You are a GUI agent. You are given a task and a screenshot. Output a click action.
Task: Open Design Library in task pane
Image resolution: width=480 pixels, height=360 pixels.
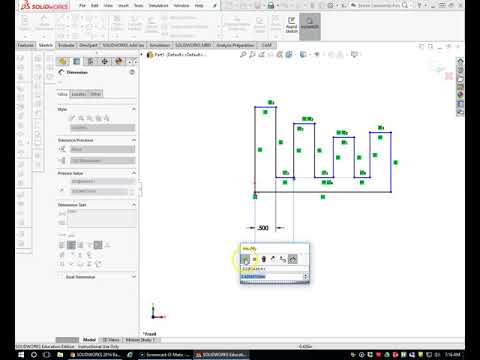(x=460, y=70)
